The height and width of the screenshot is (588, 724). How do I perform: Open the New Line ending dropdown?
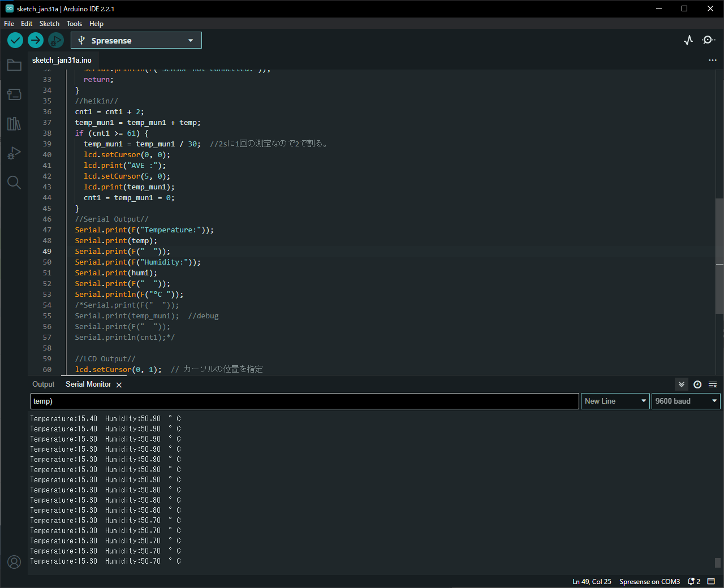pyautogui.click(x=615, y=401)
